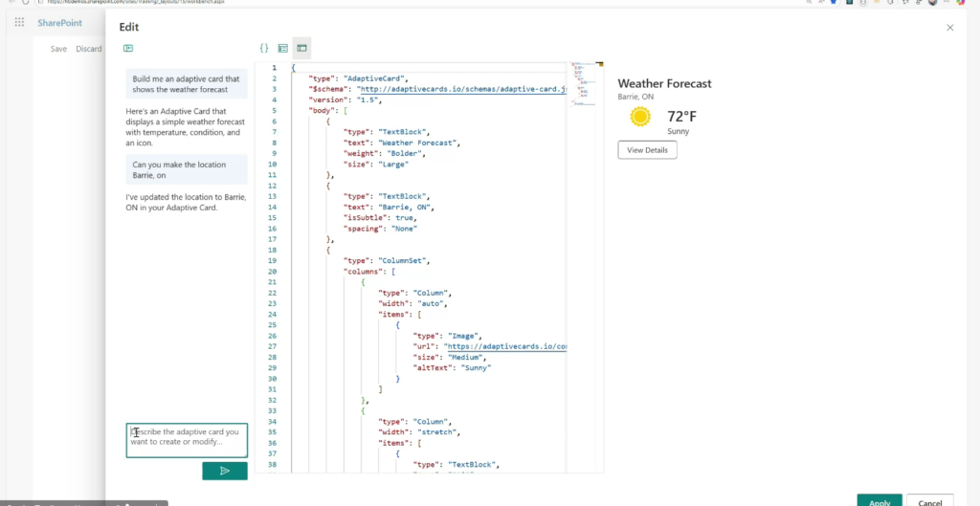Open the SharePoint app launcher waffle
980x506 pixels.
pos(19,22)
